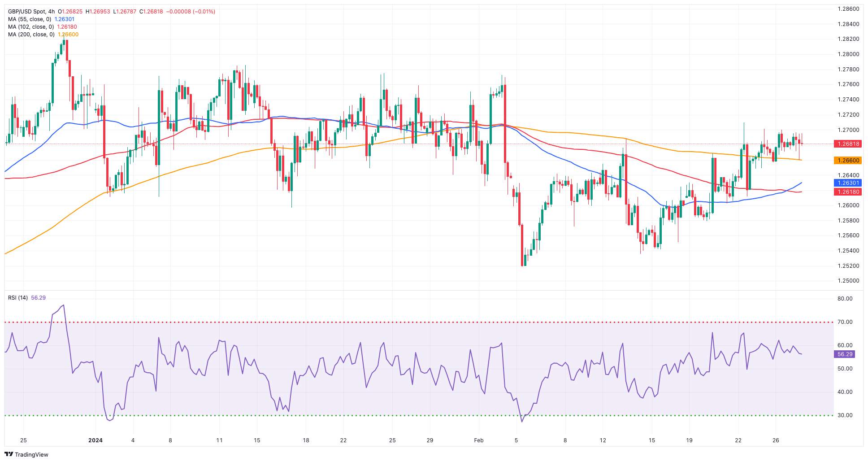Click the 29 date label on the time axis

point(430,440)
